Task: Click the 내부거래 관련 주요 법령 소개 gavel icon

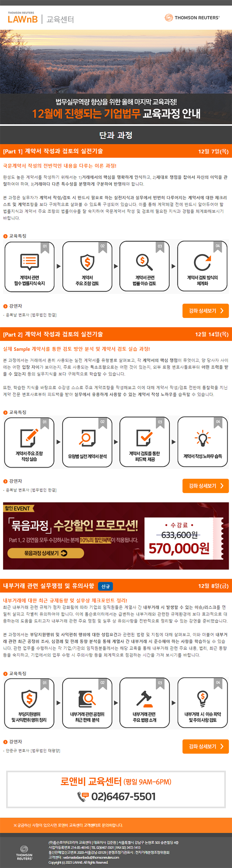Action: click(144, 699)
